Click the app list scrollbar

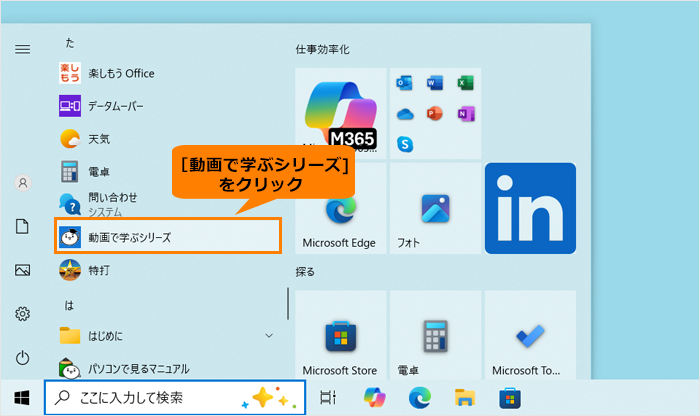pyautogui.click(x=288, y=304)
